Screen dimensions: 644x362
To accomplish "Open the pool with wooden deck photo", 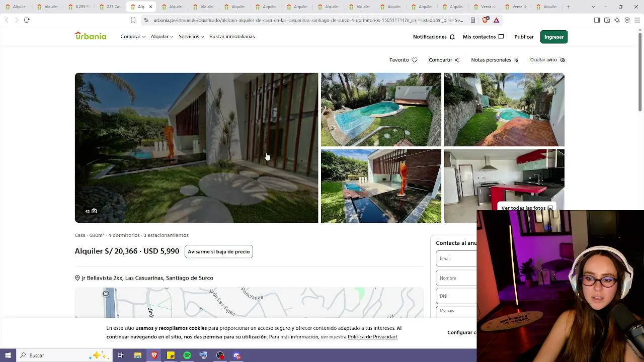I will coord(504,110).
